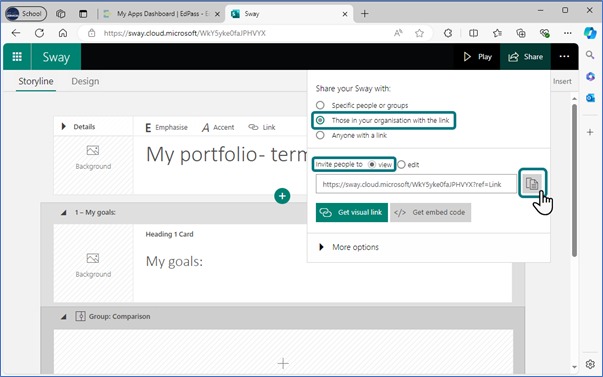603x377 pixels.
Task: Expand the Details triangle on title card
Action: tap(64, 127)
